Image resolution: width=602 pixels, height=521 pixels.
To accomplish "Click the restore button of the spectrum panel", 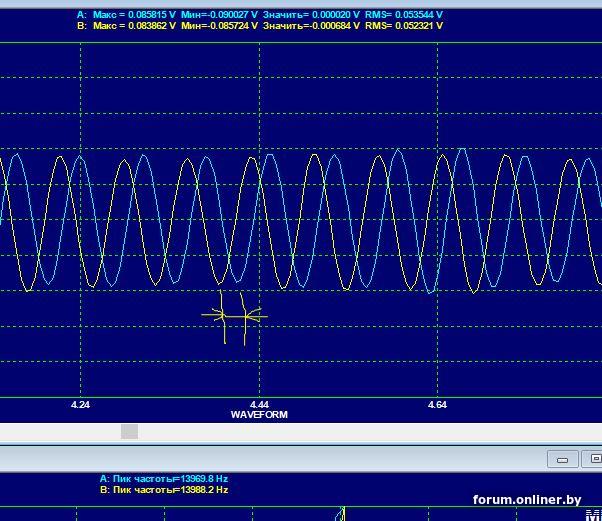I will [x=592, y=459].
